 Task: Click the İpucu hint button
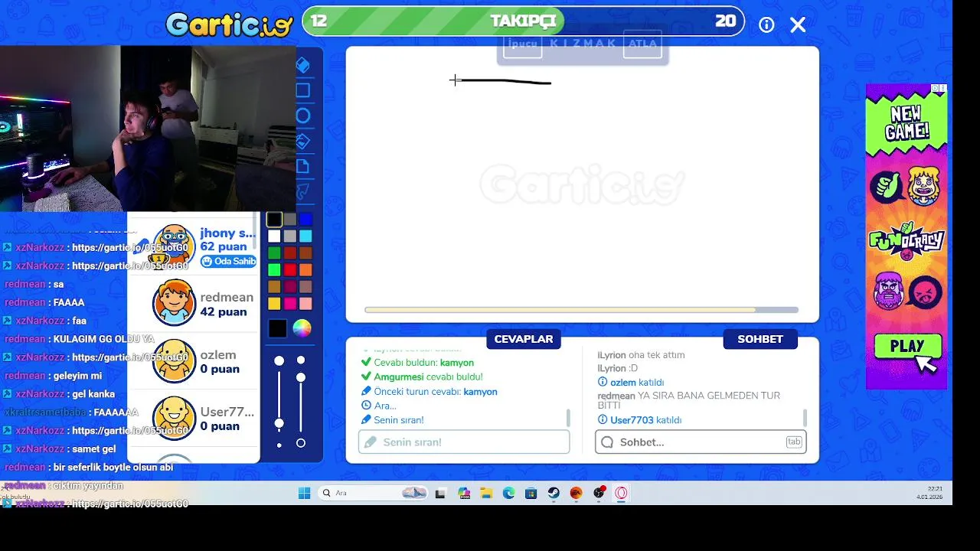523,44
